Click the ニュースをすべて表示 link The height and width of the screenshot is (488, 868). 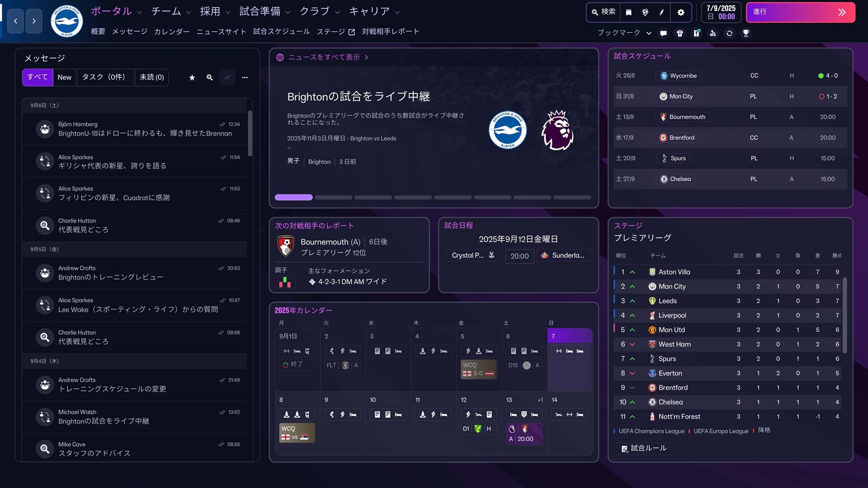[324, 57]
